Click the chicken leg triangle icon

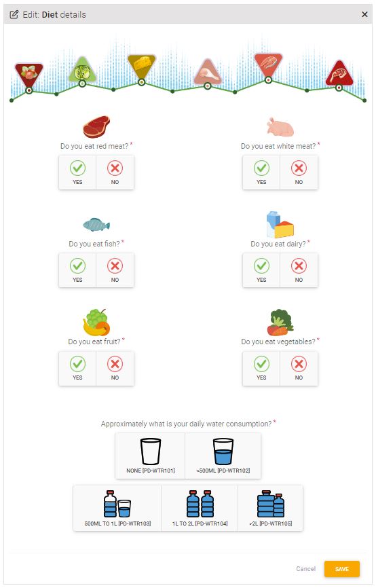(207, 71)
